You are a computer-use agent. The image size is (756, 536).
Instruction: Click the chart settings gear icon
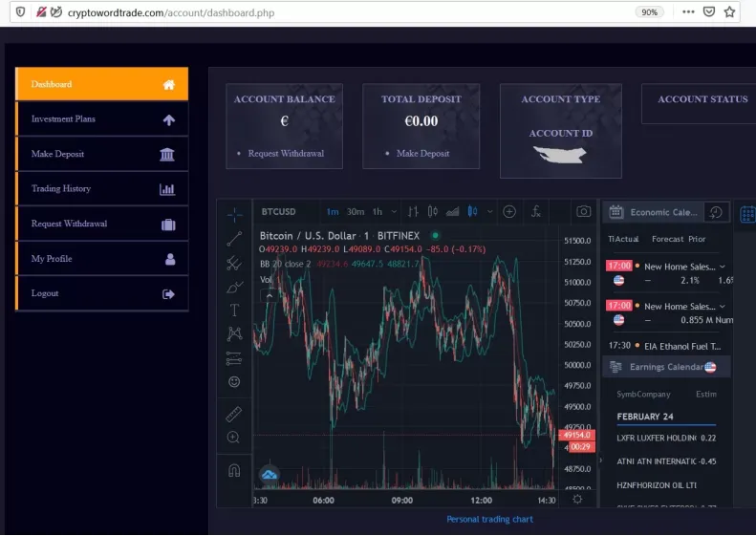577,500
